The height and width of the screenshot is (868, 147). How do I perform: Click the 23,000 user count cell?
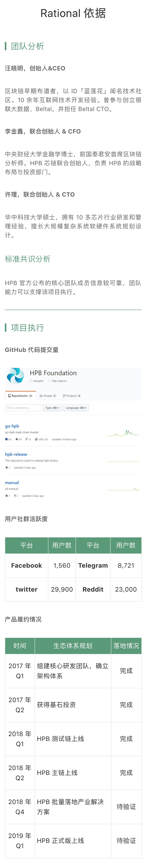(x=126, y=589)
